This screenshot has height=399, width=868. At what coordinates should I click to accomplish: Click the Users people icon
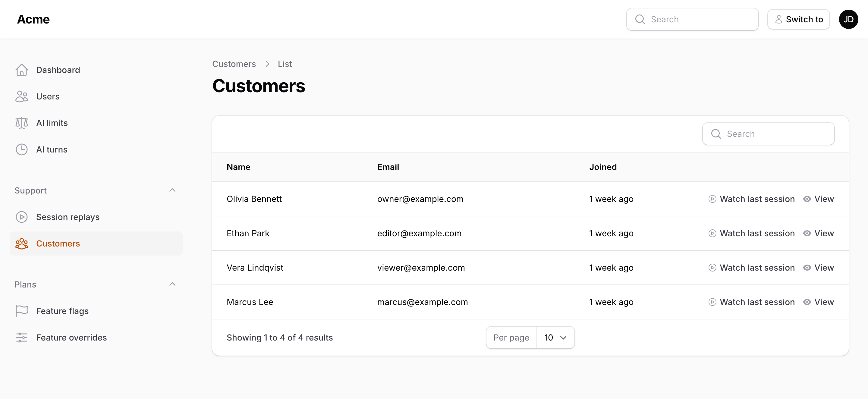coord(22,96)
